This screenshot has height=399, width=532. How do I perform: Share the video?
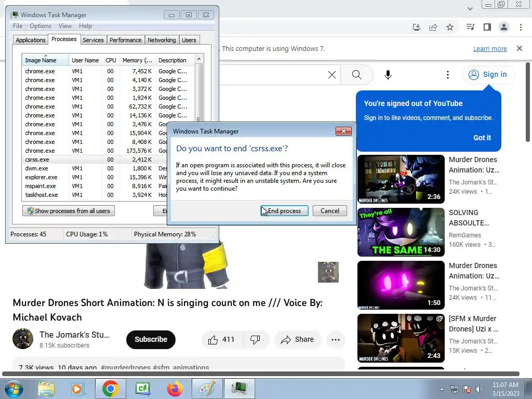tap(298, 340)
